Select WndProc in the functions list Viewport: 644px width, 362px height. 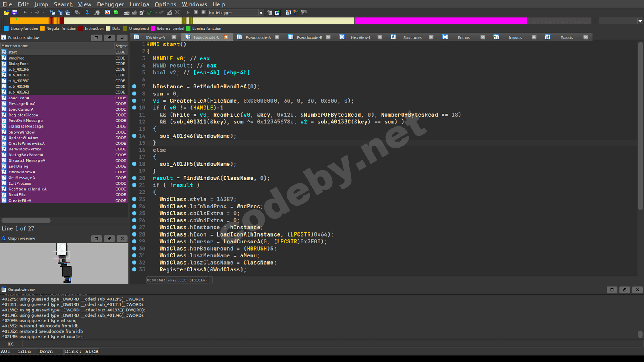(x=64, y=58)
